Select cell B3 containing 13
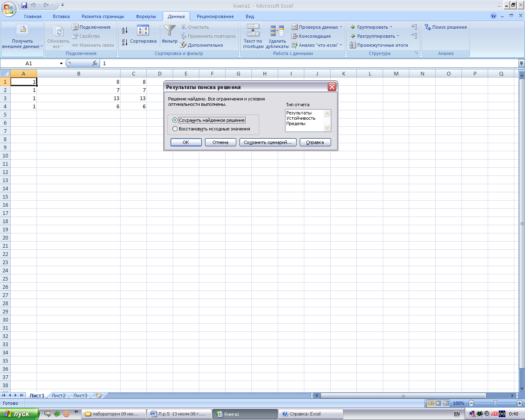The height and width of the screenshot is (420, 525). pyautogui.click(x=78, y=98)
